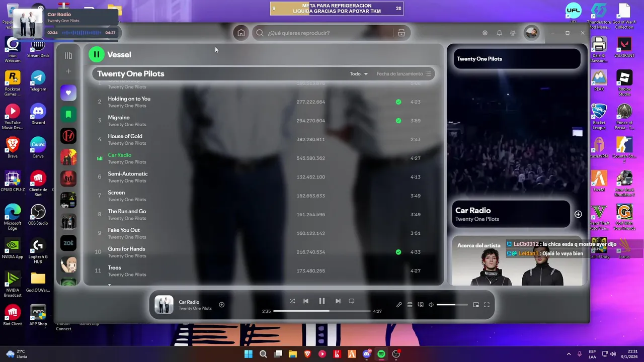The image size is (644, 362).
Task: Open the Browse icon inside search bar
Action: coord(401,33)
